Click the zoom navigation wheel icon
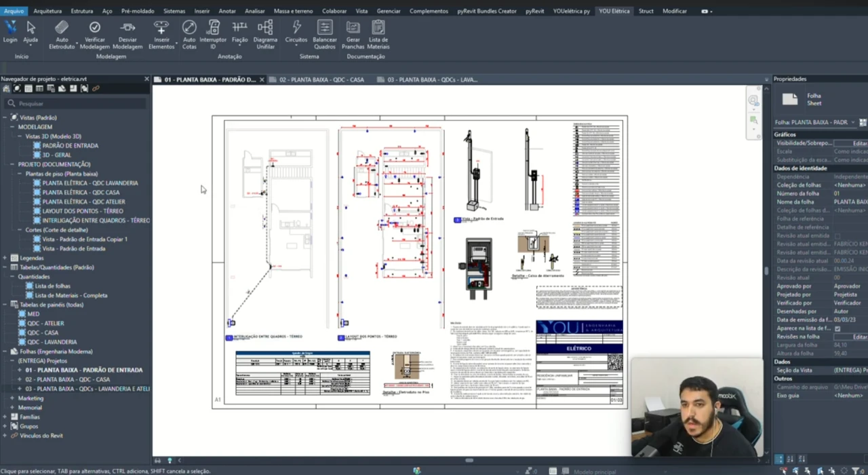The width and height of the screenshot is (868, 475). point(753,100)
